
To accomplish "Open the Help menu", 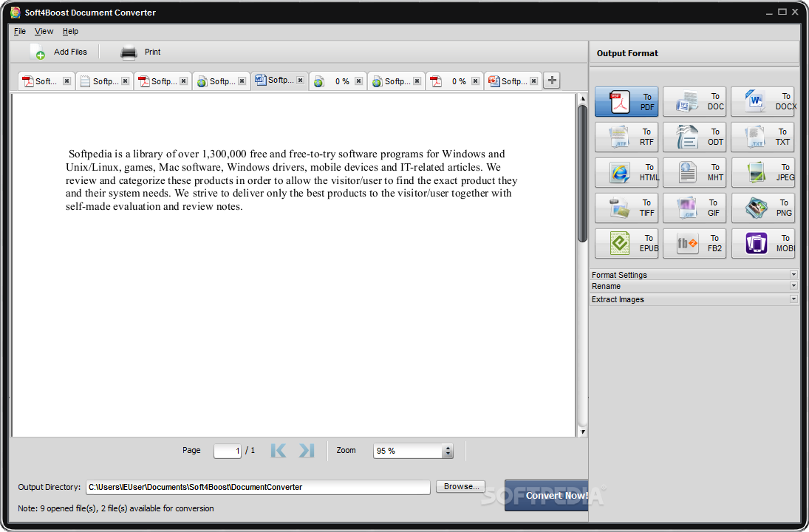I will pyautogui.click(x=70, y=32).
